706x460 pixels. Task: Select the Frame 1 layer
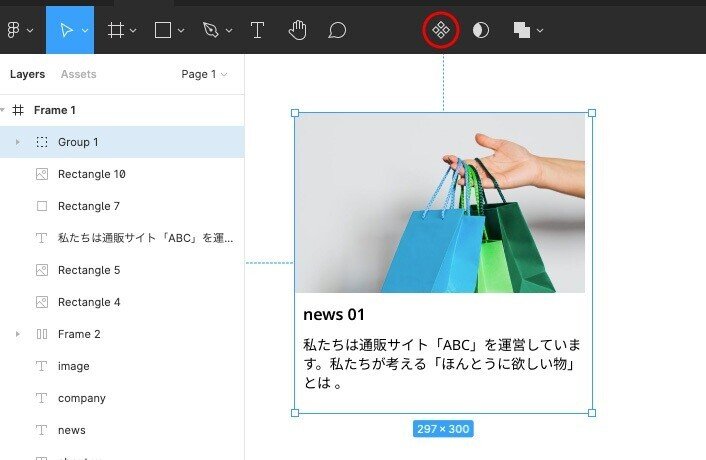coord(122,110)
